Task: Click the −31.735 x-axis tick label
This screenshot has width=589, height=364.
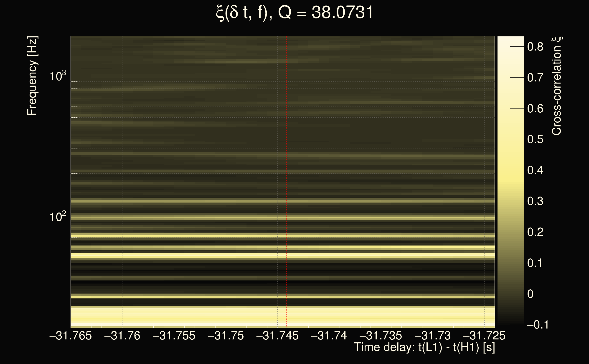Action: (x=381, y=336)
